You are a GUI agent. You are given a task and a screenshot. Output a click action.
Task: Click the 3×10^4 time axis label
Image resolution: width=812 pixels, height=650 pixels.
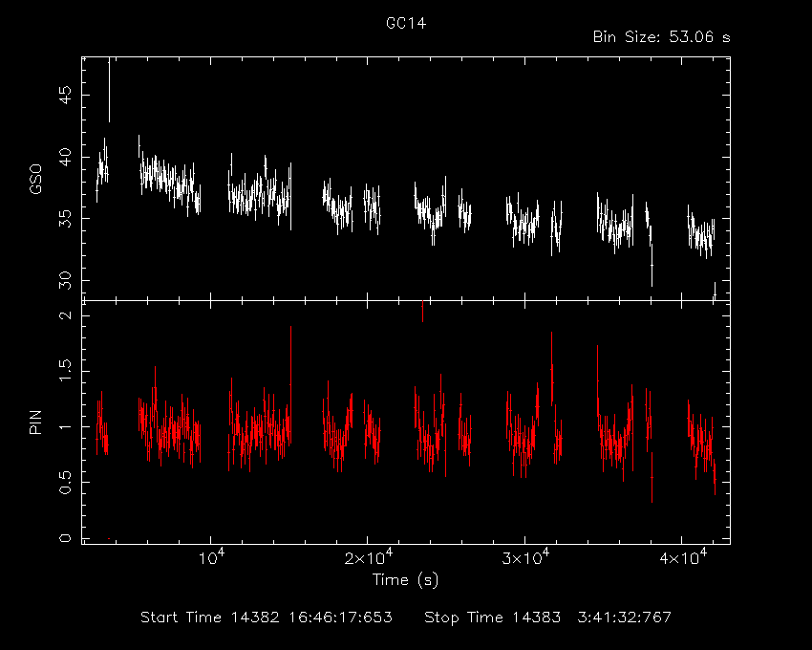pyautogui.click(x=525, y=557)
